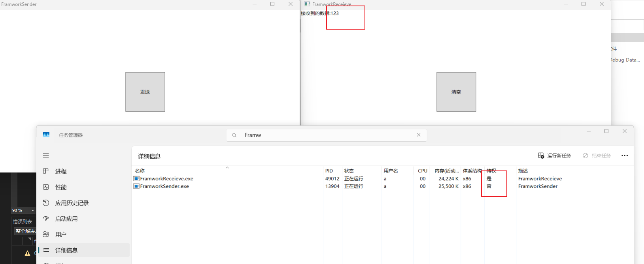
Task: Click PID value 49012
Action: point(332,179)
